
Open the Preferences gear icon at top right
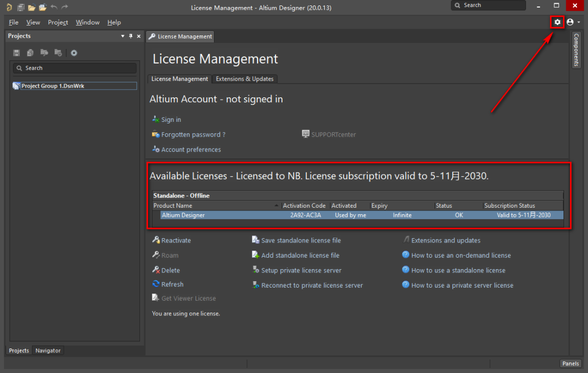pos(557,22)
